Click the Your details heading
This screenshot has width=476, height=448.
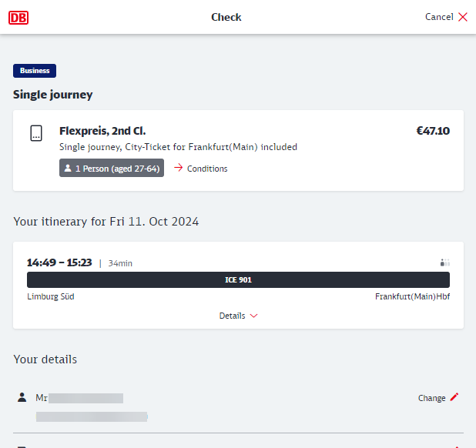coord(45,359)
